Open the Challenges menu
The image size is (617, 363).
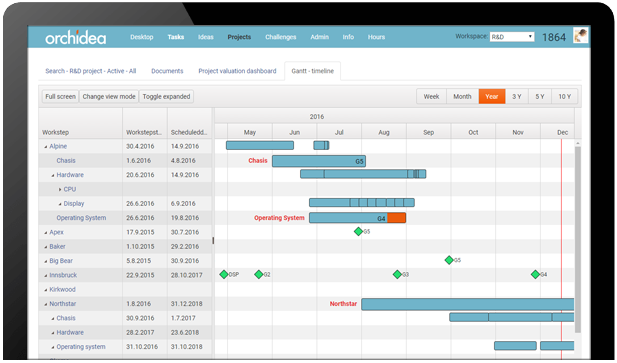pos(281,37)
